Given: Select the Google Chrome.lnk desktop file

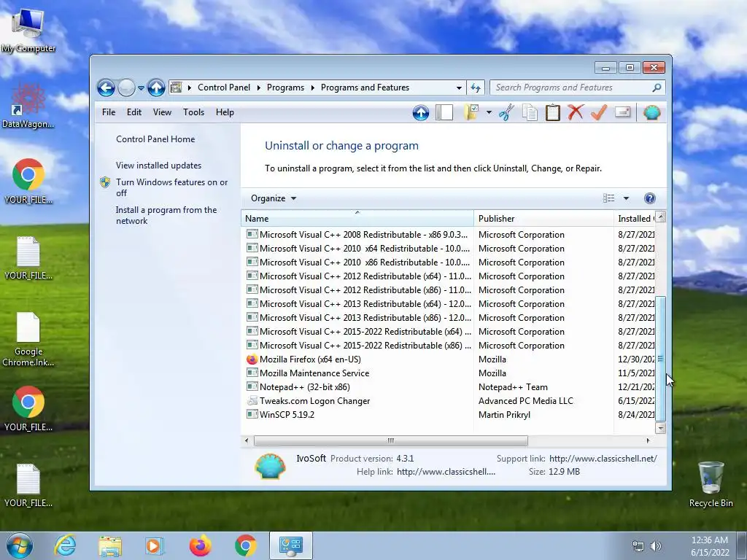Looking at the screenshot, I should click(28, 340).
